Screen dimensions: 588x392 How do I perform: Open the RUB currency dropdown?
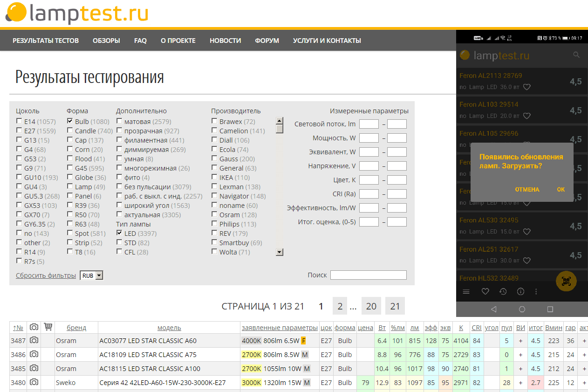(91, 275)
